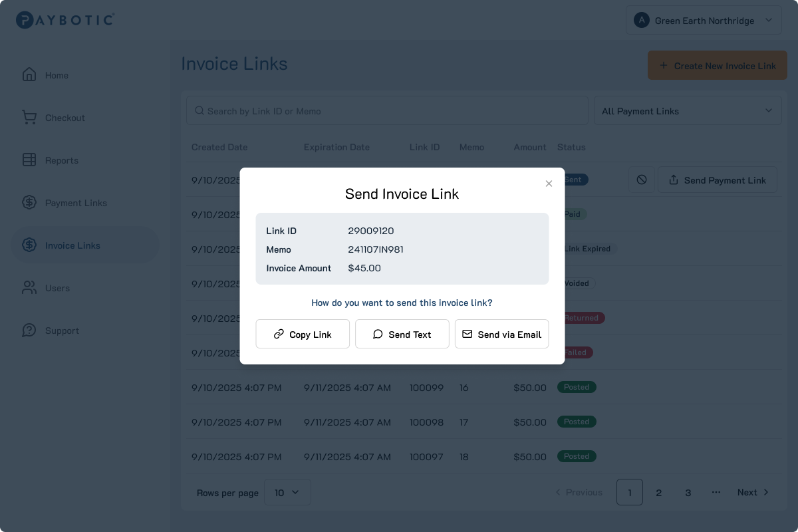Focus the Search by Link ID field
Image resolution: width=798 pixels, height=532 pixels.
pos(392,111)
